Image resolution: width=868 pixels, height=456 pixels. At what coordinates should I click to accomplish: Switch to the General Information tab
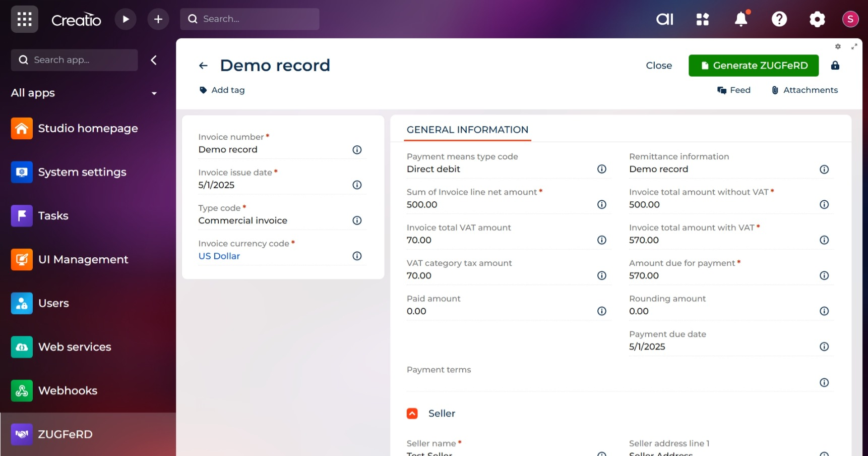[x=467, y=130]
